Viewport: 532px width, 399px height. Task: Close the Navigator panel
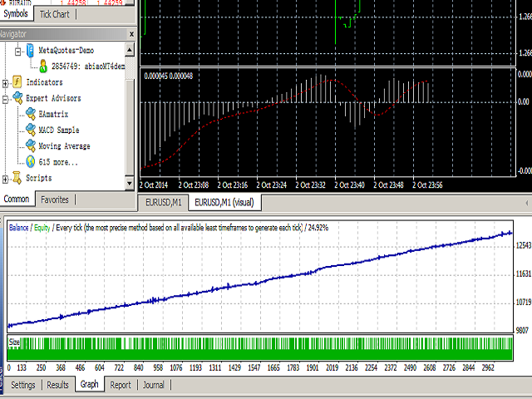coord(131,34)
